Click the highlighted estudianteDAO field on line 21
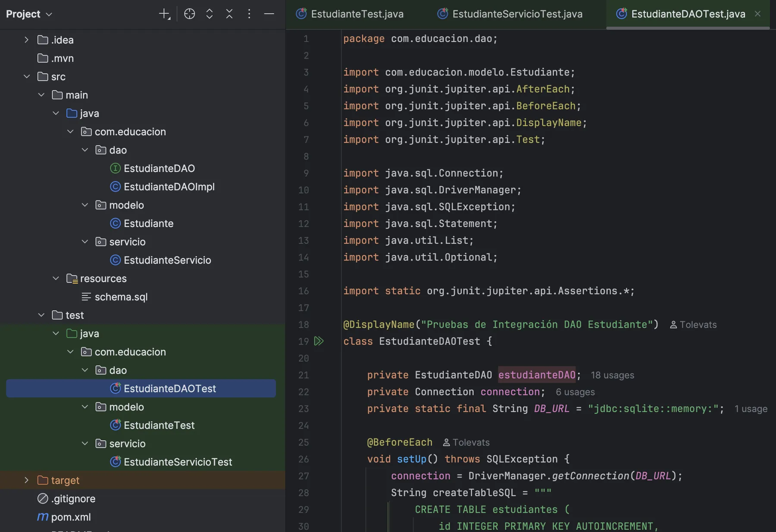This screenshot has height=532, width=776. (x=537, y=375)
